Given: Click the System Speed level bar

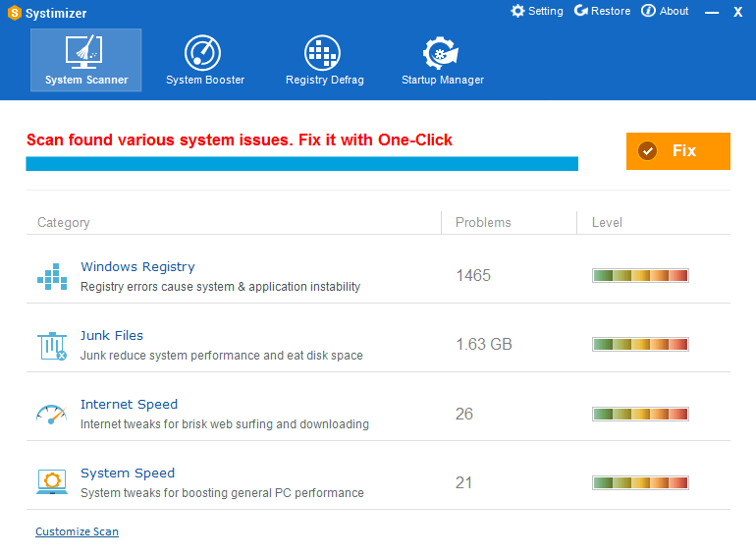Looking at the screenshot, I should 640,482.
